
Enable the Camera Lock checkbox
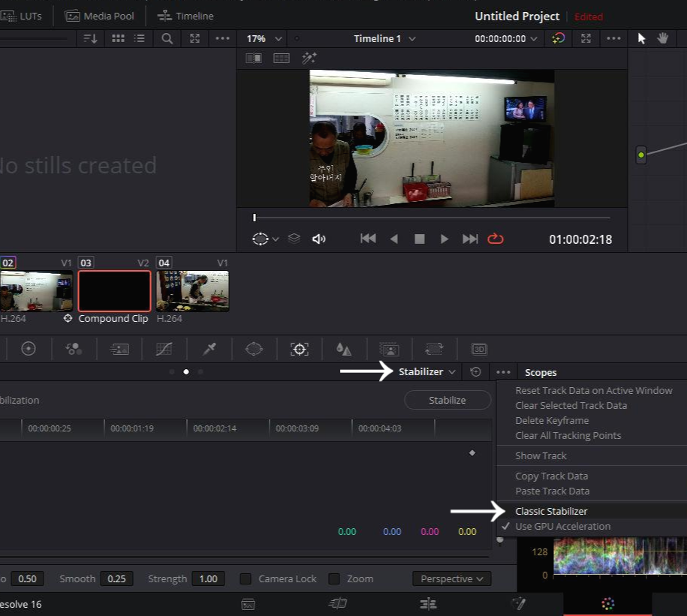(x=246, y=578)
